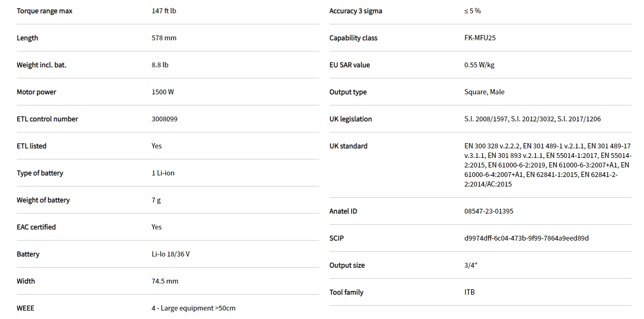644x319 pixels.
Task: Click the Motor power 1500 W value
Action: (163, 92)
